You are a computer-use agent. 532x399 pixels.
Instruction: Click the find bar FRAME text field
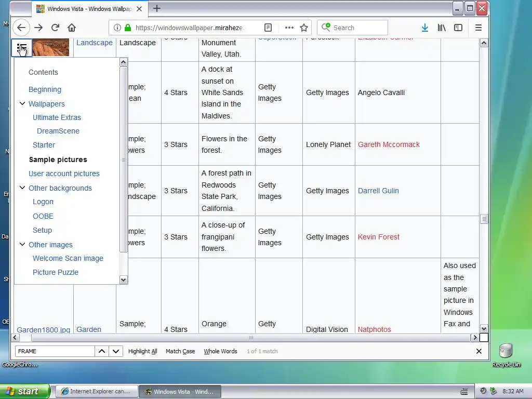point(55,351)
